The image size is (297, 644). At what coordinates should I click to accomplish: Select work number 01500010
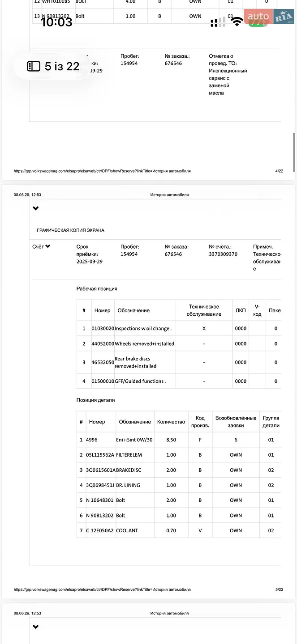point(103,381)
